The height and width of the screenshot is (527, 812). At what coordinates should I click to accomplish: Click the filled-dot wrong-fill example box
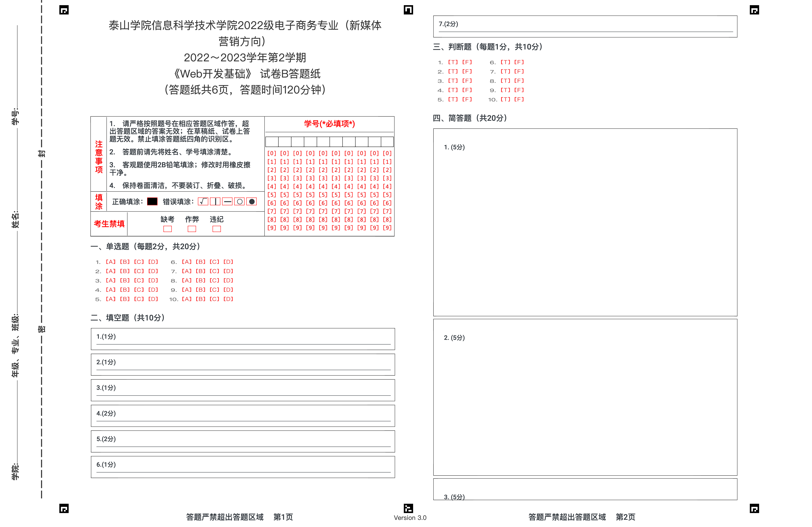click(x=252, y=202)
